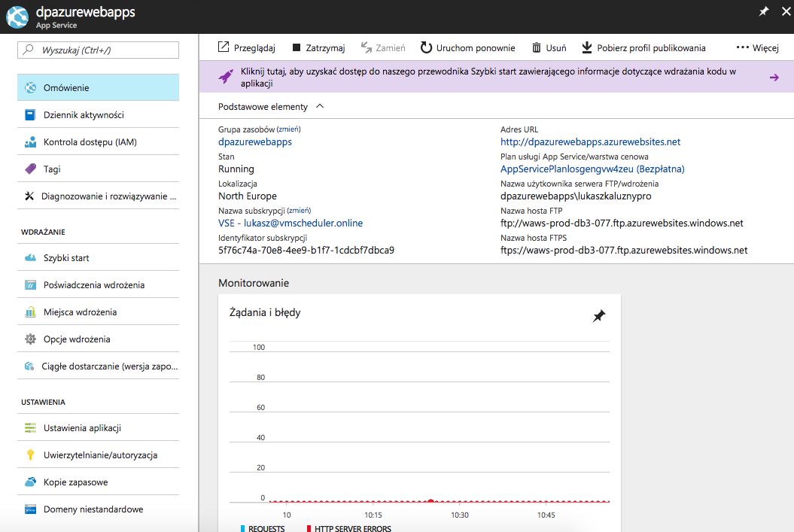The width and height of the screenshot is (794, 532).
Task: Click the Przeglądaj browse icon
Action: click(x=224, y=47)
